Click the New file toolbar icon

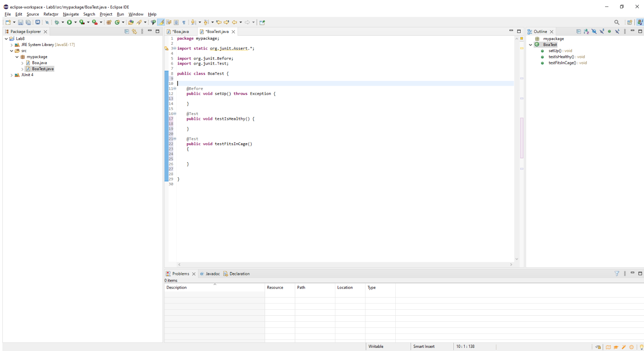8,22
